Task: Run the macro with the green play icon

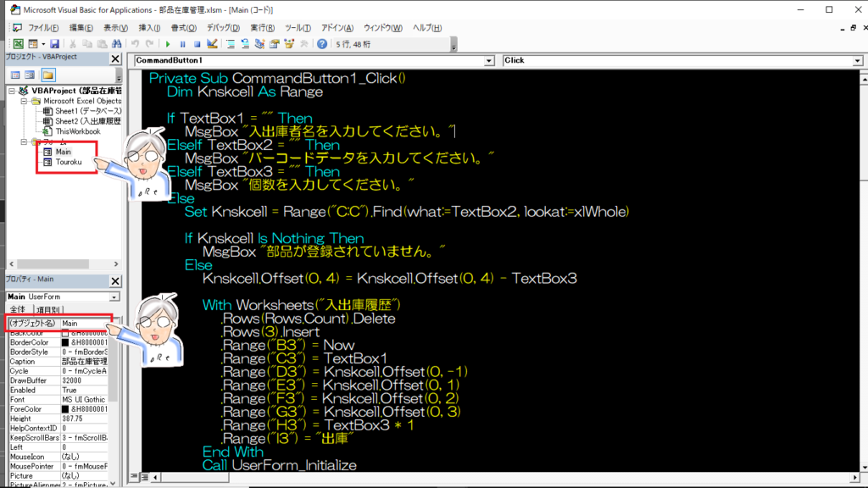Action: coord(167,44)
